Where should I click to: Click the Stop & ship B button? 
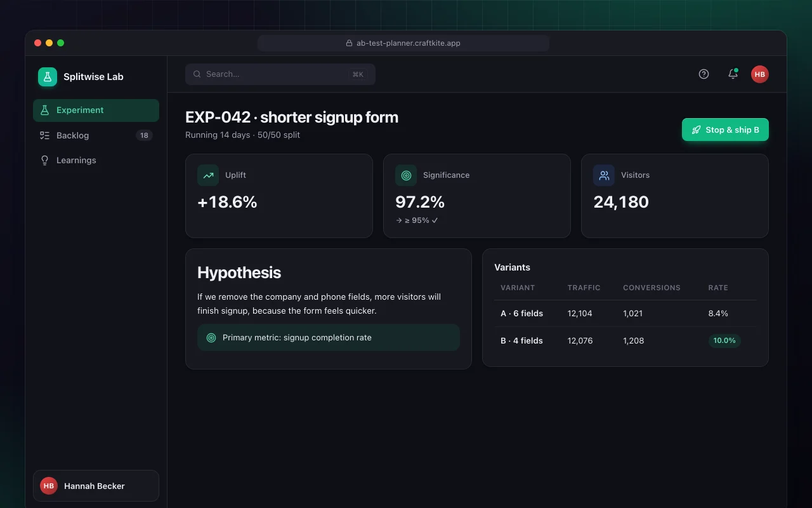(x=725, y=130)
